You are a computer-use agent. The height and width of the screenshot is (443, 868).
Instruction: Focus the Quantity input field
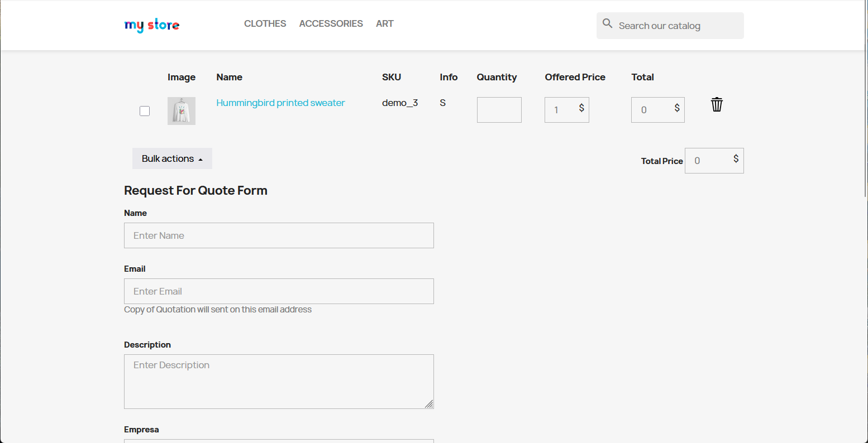pos(499,110)
